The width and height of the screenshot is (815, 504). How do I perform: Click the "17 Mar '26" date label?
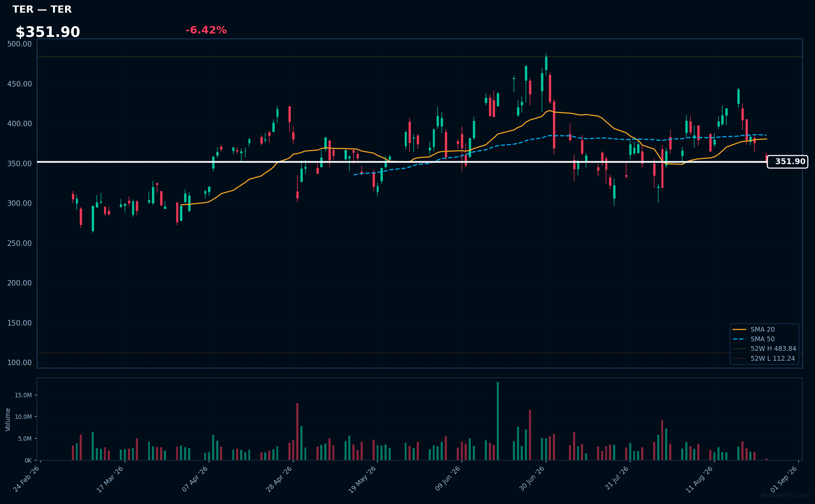110,479
